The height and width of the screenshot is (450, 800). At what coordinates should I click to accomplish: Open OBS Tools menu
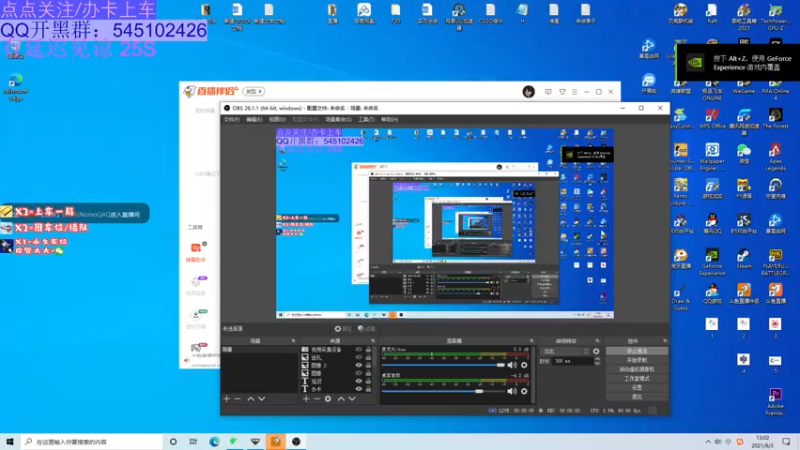tap(366, 119)
